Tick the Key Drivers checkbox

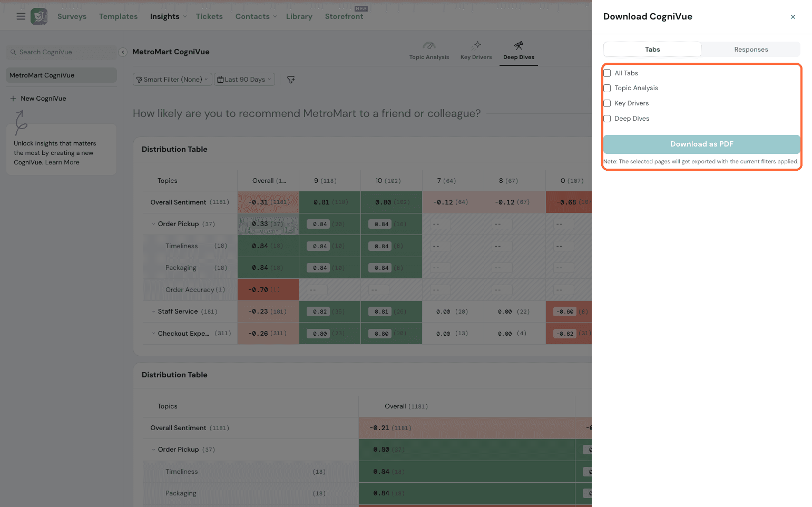(608, 103)
